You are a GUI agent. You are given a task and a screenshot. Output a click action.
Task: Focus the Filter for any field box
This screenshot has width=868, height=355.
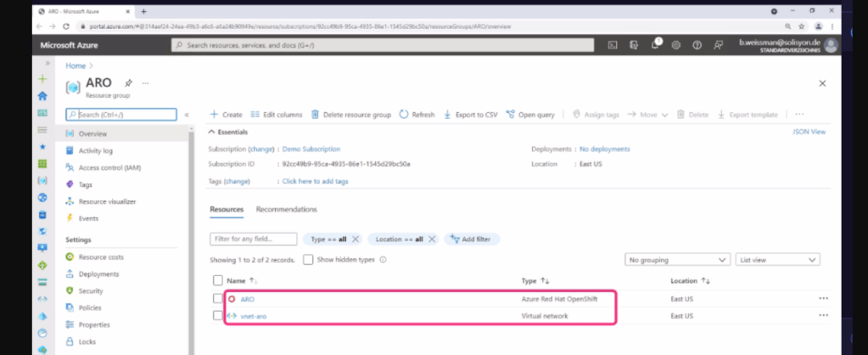254,239
